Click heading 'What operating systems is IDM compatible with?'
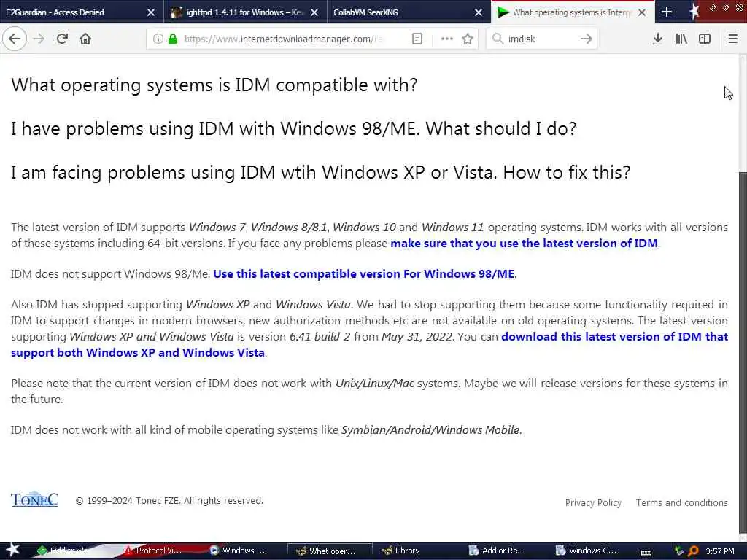The image size is (747, 560). coord(214,85)
